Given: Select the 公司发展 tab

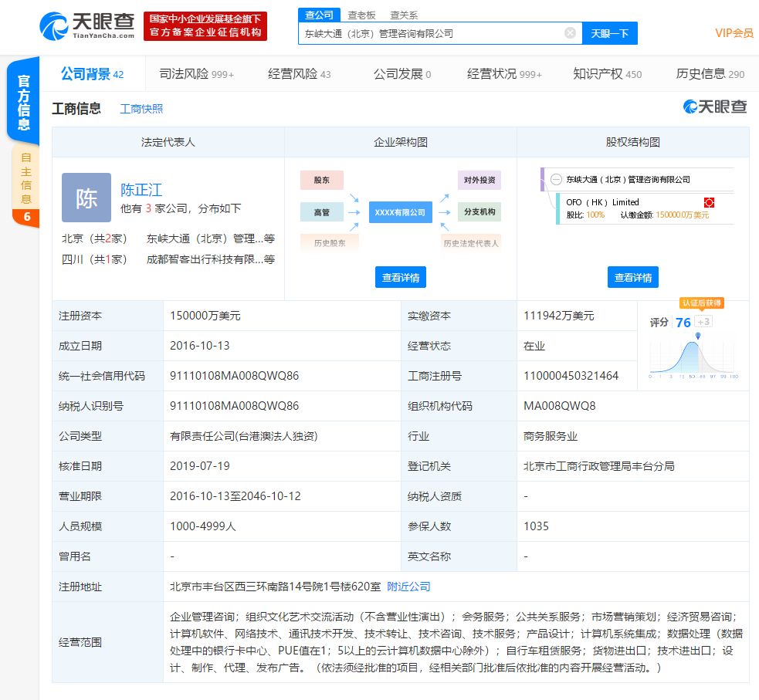Looking at the screenshot, I should (402, 74).
